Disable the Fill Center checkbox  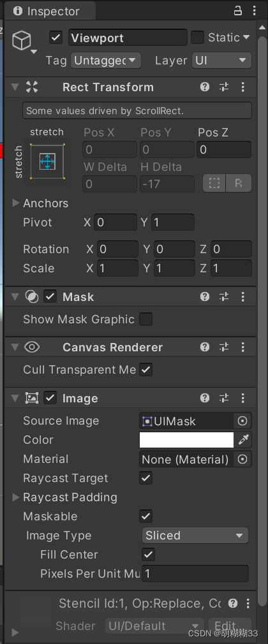[x=148, y=555]
